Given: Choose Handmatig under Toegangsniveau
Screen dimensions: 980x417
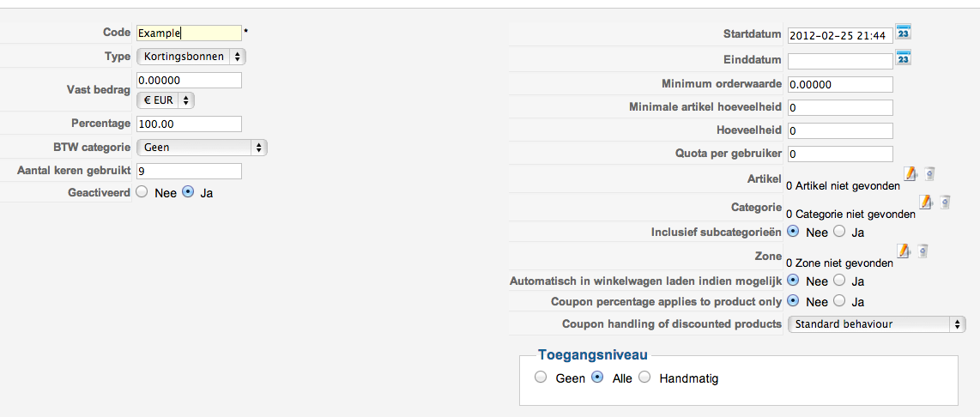Looking at the screenshot, I should 644,378.
